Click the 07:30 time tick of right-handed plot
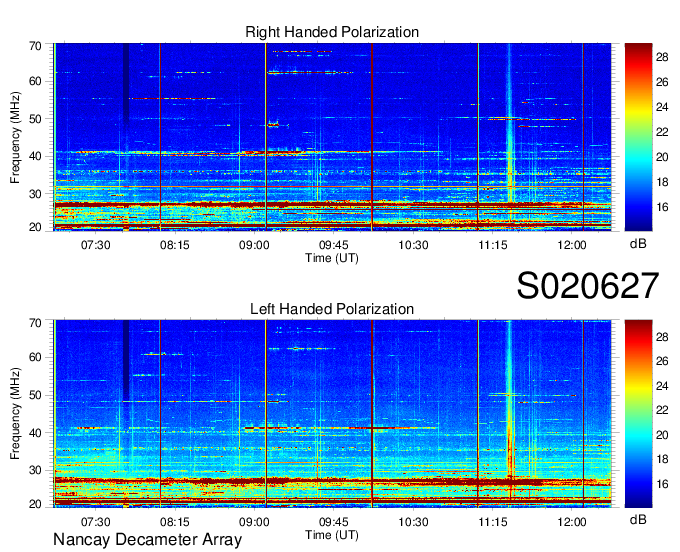Viewport: 680px width, 552px height. [95, 245]
